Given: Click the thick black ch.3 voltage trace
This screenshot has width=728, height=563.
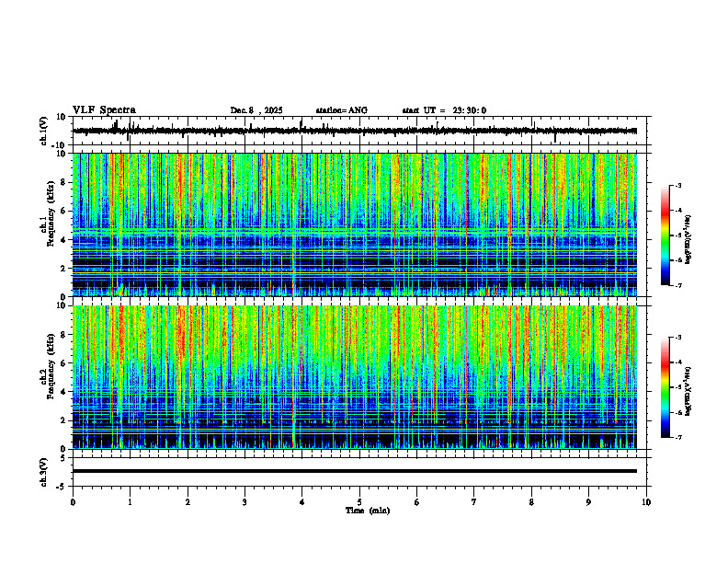Looking at the screenshot, I should click(355, 471).
